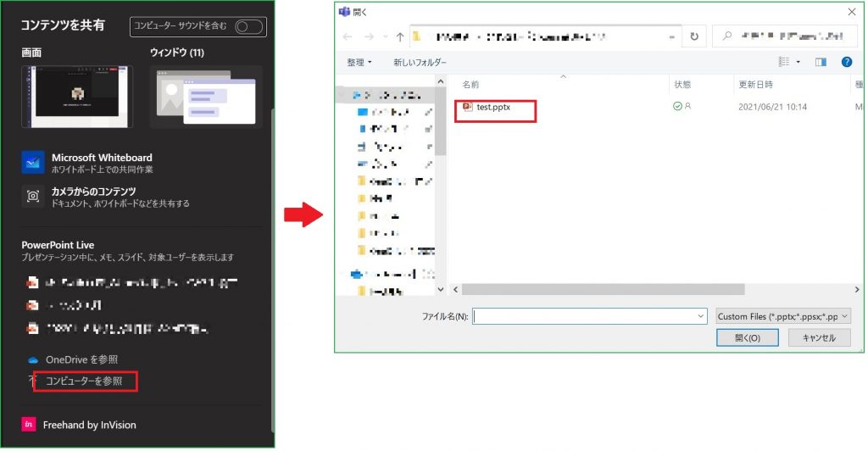Open recent locations dropdown arrow
Image resolution: width=868 pixels, height=451 pixels.
pos(386,37)
